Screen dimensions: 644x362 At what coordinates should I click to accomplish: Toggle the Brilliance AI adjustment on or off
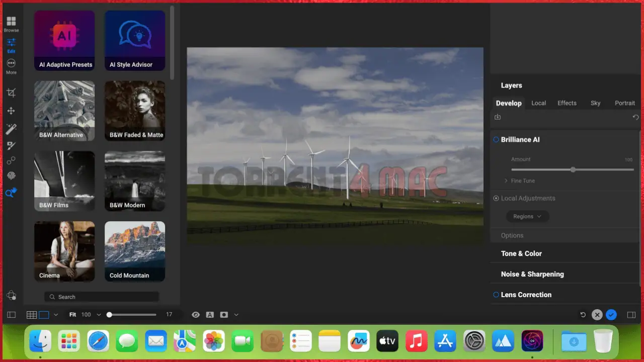(x=496, y=140)
